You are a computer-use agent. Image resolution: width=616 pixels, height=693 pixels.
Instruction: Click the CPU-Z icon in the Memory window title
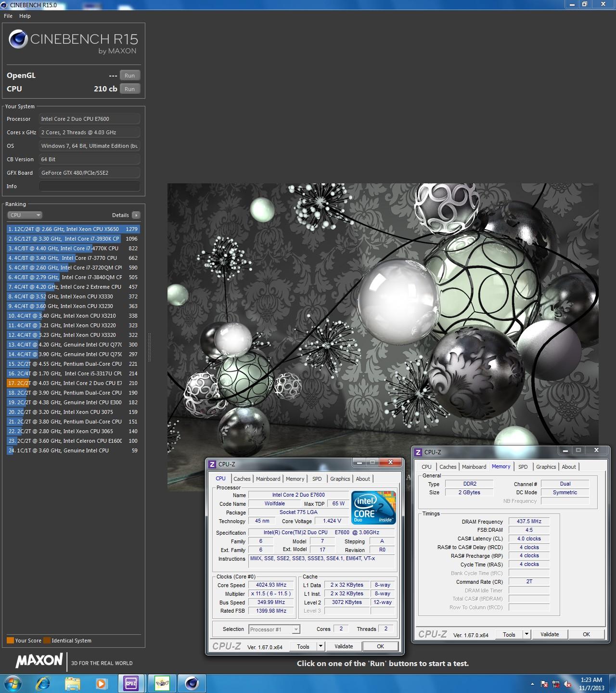click(x=418, y=452)
